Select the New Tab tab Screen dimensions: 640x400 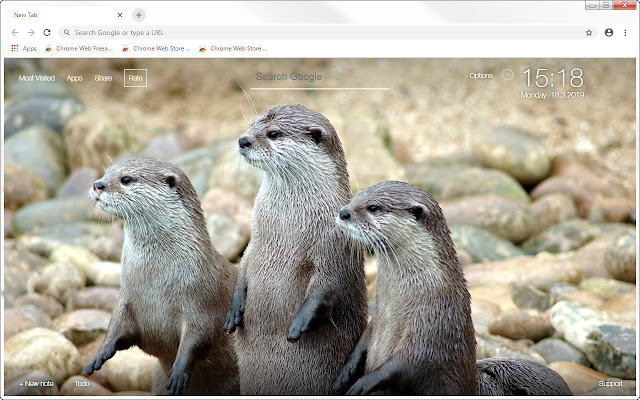[65, 15]
